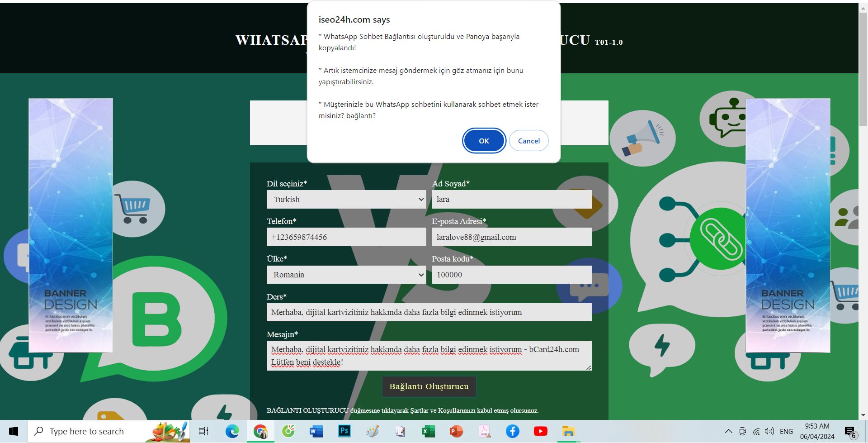
Task: Click the left Banner Design advertisement
Action: coord(71,225)
